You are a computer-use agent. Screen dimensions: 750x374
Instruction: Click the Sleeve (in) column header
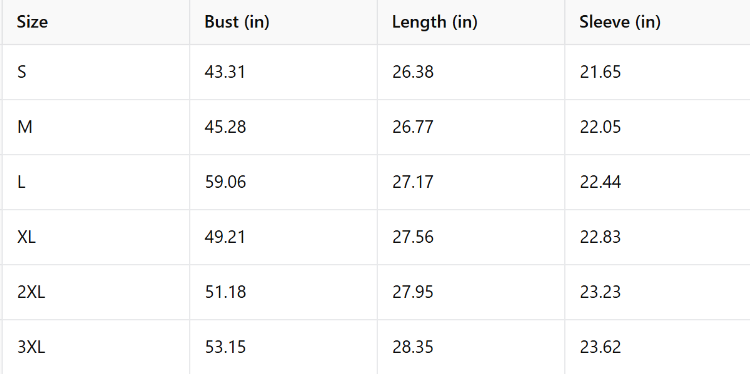[620, 22]
